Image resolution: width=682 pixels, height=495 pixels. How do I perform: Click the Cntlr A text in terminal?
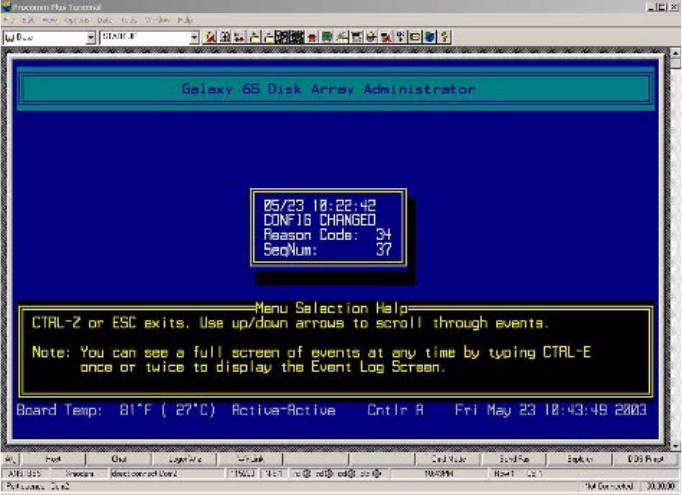(395, 410)
